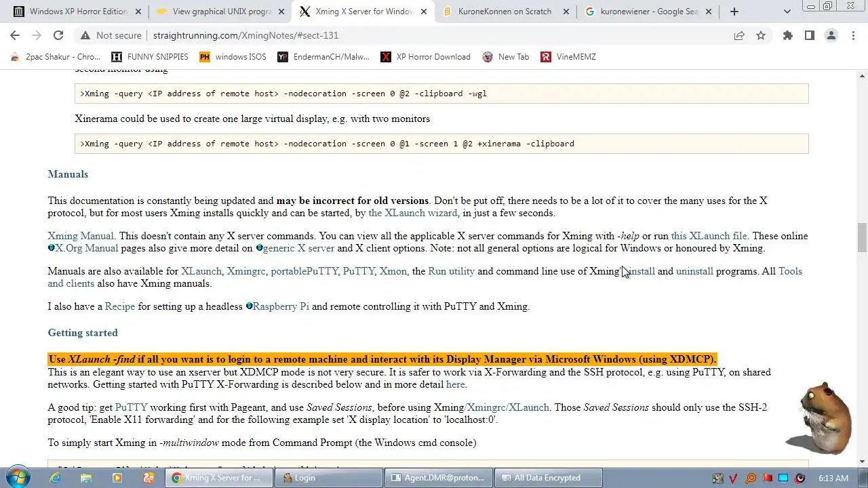The width and height of the screenshot is (868, 488).
Task: Open the portablePuTTY manual link
Action: 304,271
